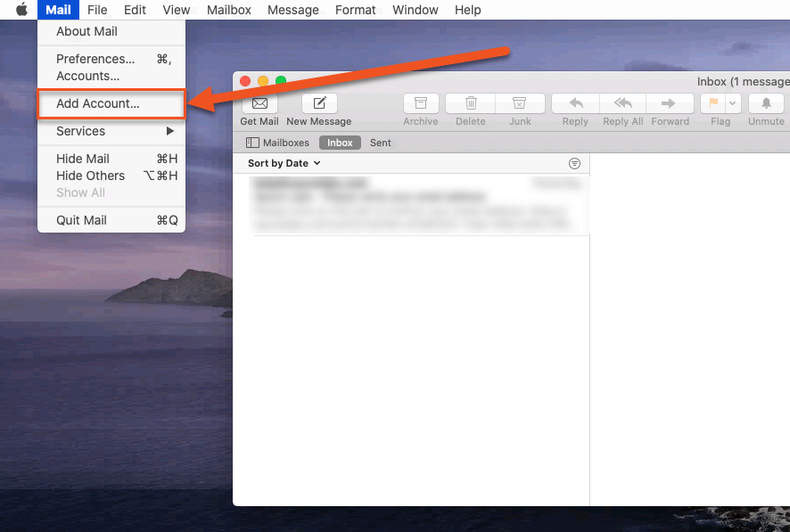Select Add Account… from the Mail menu
Viewport: 790px width, 532px height.
[98, 103]
